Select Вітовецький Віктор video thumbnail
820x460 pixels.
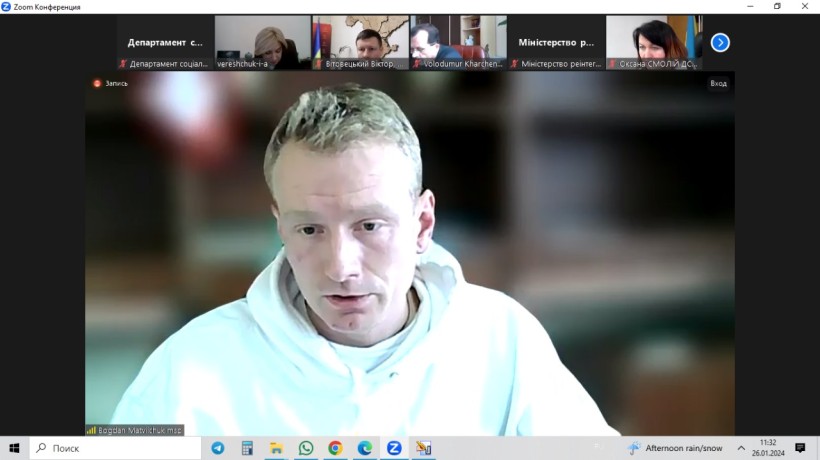pos(361,42)
